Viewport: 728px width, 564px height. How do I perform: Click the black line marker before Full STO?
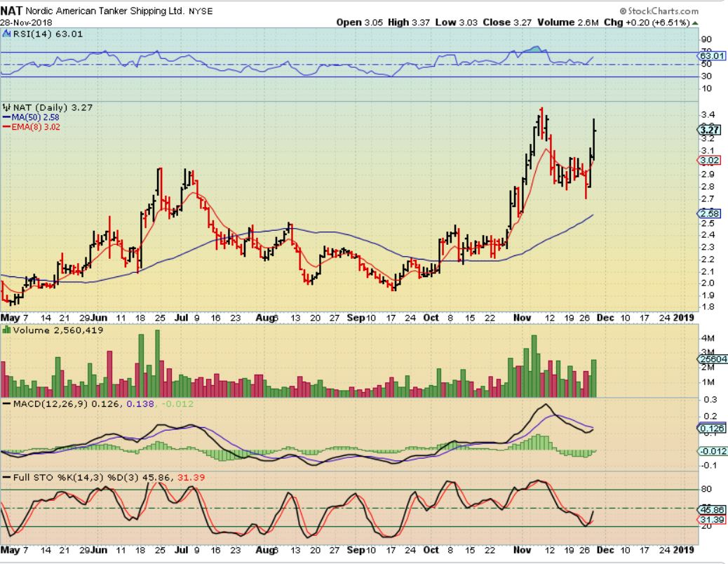[x=7, y=477]
